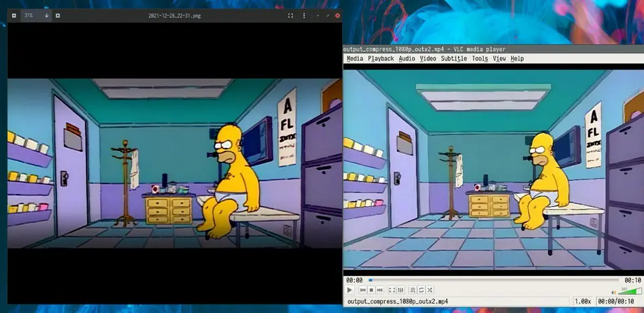Skip to next media in VLC
The image size is (644, 313).
pyautogui.click(x=380, y=290)
